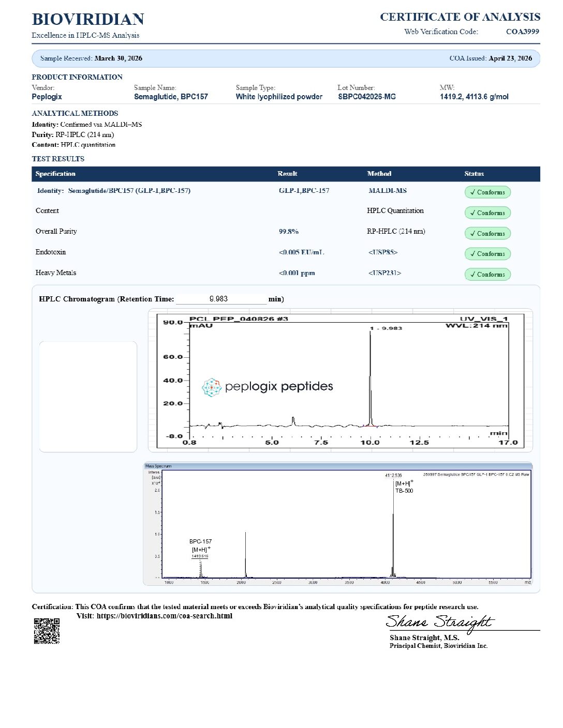Select the BIOVIRIDIAN company title
This screenshot has height=728, width=563.
(88, 19)
